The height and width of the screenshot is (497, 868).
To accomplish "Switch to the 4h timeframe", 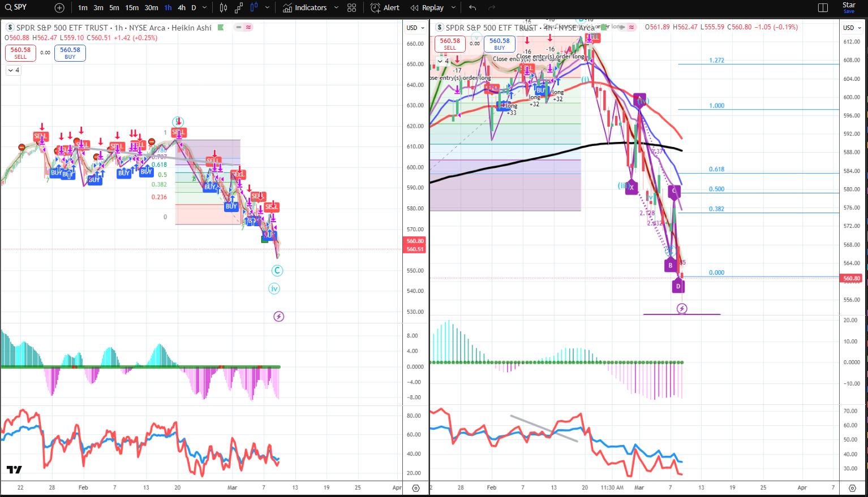I will click(x=182, y=8).
